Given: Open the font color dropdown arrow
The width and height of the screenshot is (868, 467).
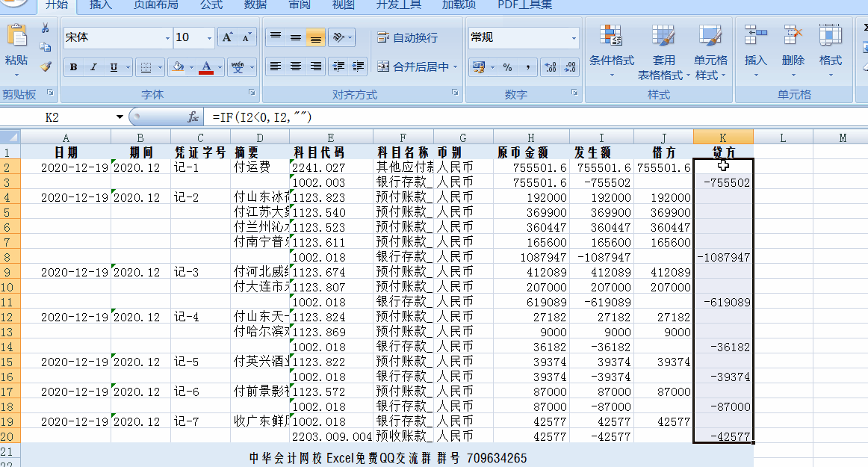Looking at the screenshot, I should (220, 67).
